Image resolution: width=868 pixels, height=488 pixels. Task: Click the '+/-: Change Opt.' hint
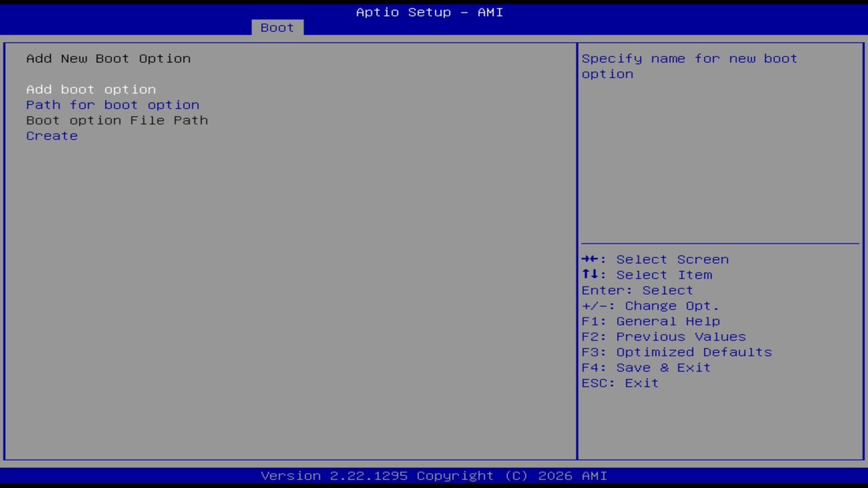650,306
